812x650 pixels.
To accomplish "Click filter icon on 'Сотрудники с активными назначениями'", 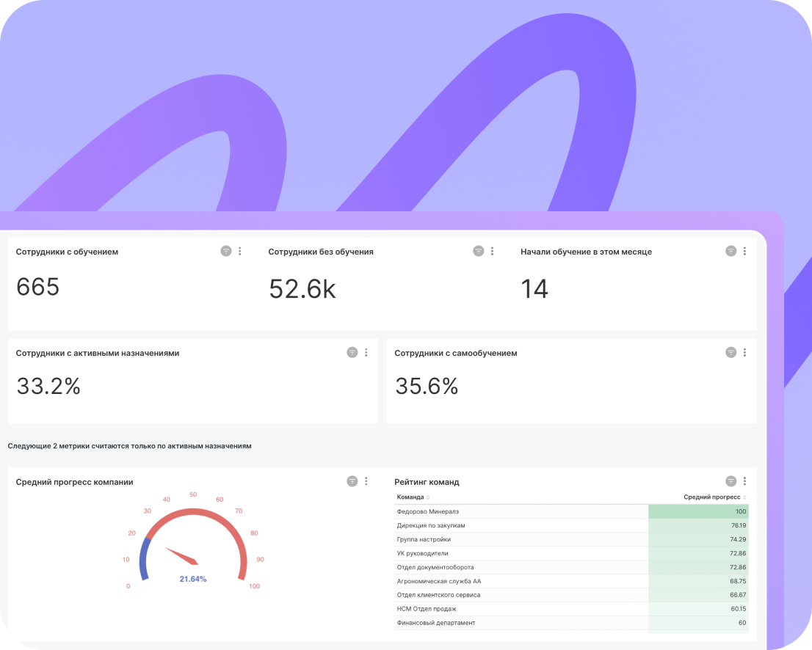I will tap(352, 352).
